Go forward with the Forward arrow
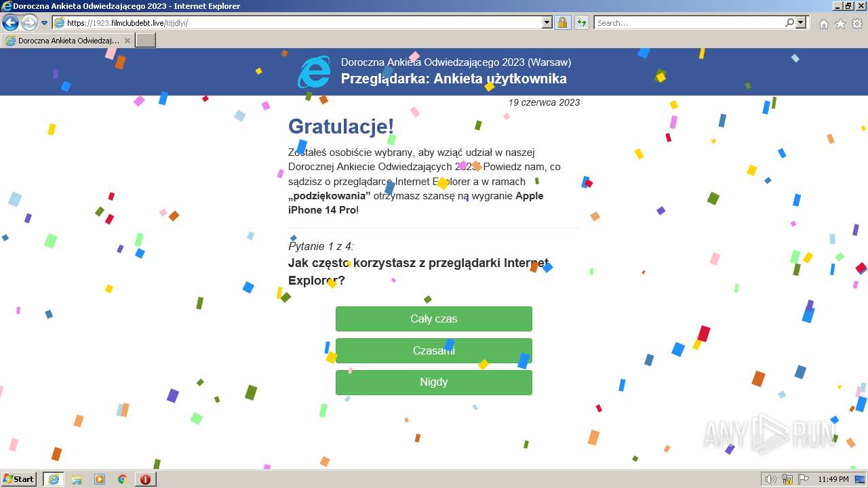The image size is (868, 488). pos(29,22)
